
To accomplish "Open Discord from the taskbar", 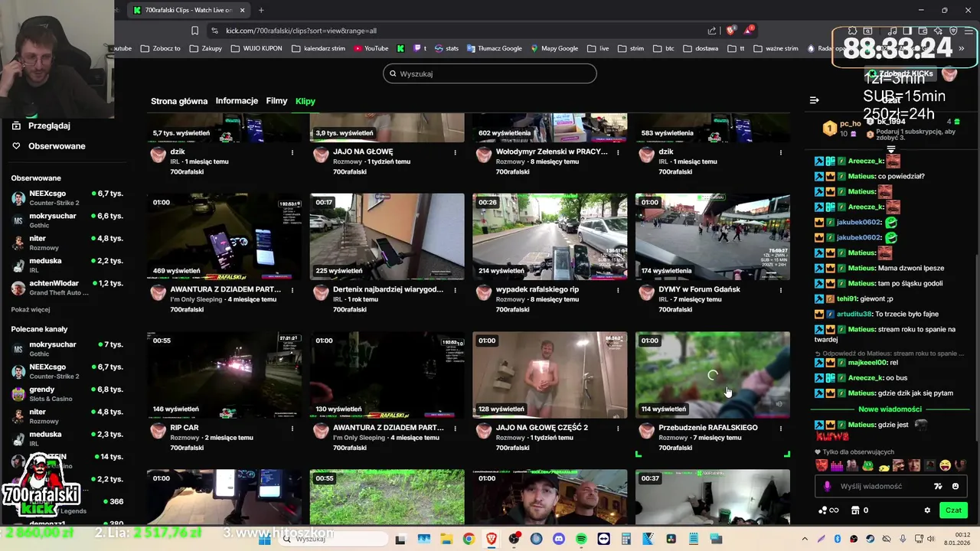I will (558, 540).
